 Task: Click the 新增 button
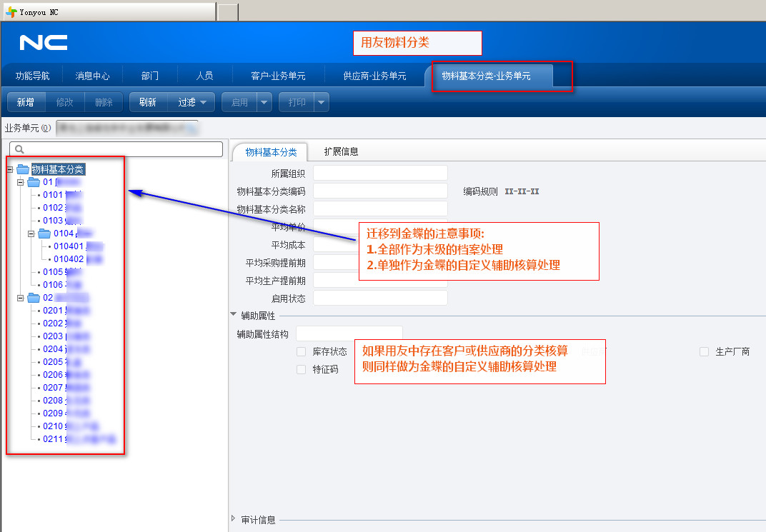(x=26, y=102)
